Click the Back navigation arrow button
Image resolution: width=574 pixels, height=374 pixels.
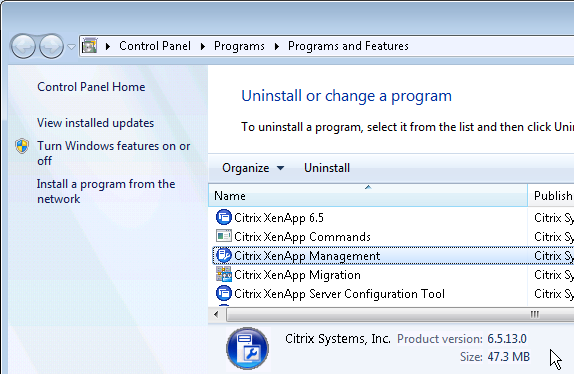pyautogui.click(x=23, y=46)
